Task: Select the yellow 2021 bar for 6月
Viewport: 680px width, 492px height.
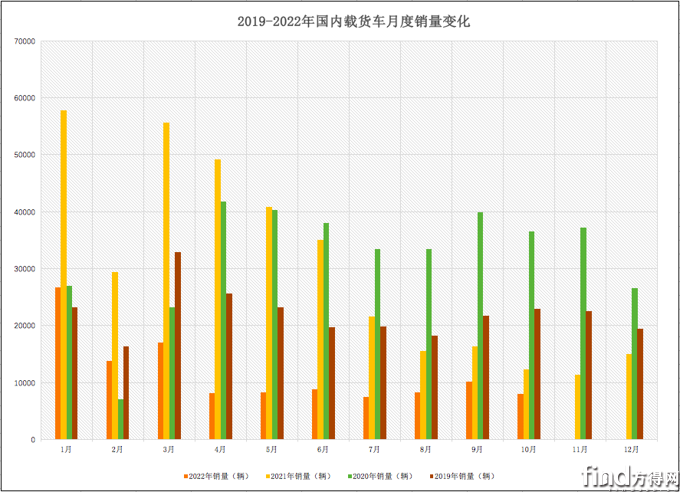Action: (x=320, y=340)
